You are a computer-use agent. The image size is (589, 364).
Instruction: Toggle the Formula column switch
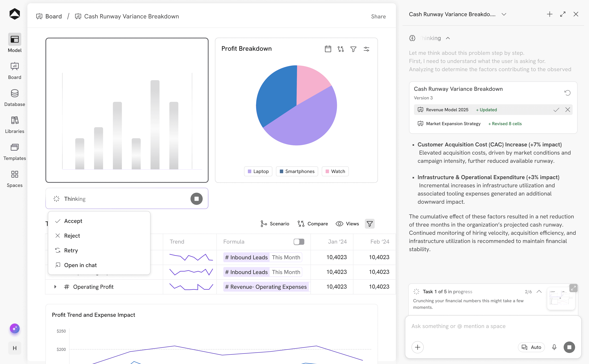pyautogui.click(x=299, y=241)
